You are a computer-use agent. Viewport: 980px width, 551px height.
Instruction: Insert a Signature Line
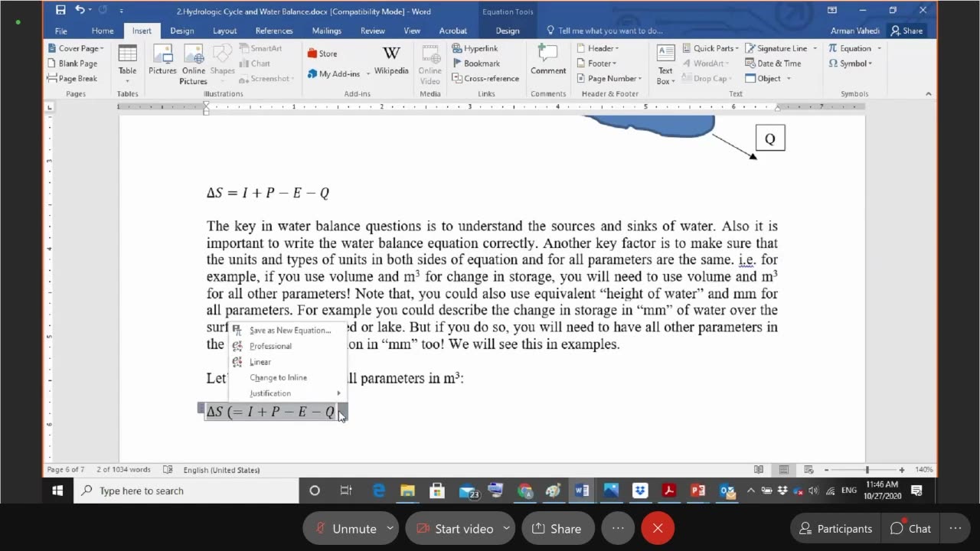pyautogui.click(x=776, y=48)
